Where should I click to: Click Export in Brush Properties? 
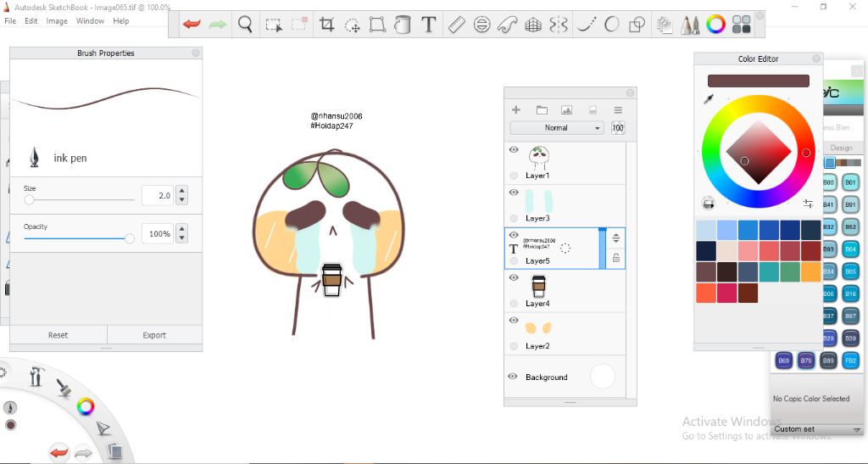point(154,335)
